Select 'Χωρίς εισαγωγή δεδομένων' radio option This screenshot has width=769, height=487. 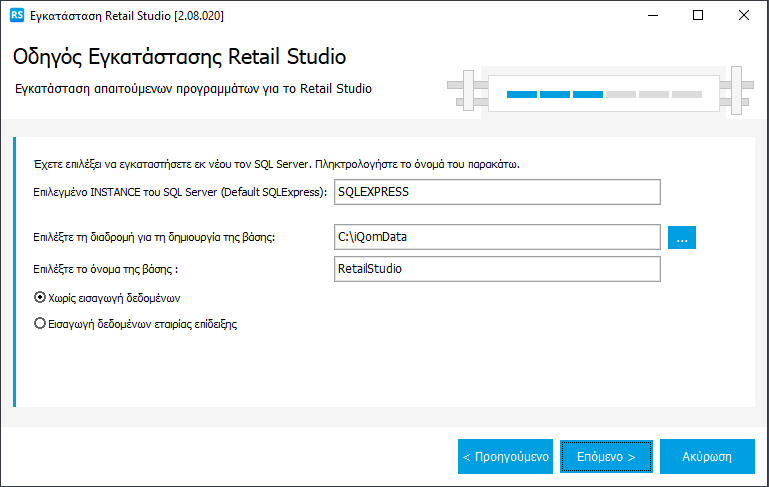coord(40,297)
